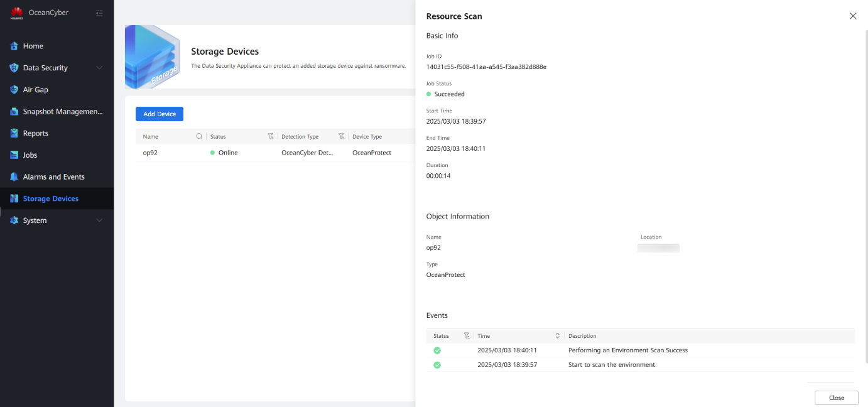Filter events by Status in Events table
This screenshot has width=868, height=407.
pos(467,336)
